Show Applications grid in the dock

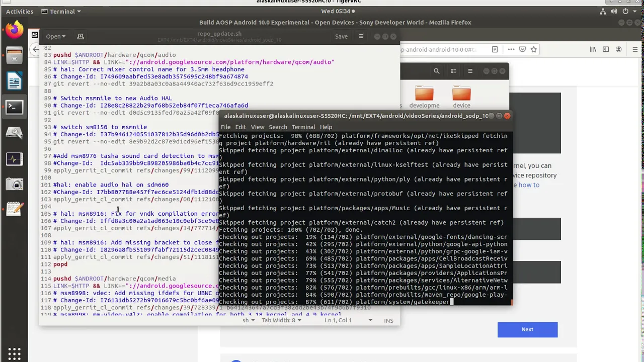14,354
